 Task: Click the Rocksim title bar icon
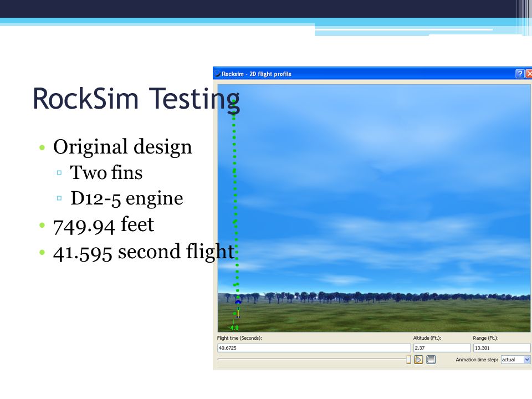[x=217, y=74]
